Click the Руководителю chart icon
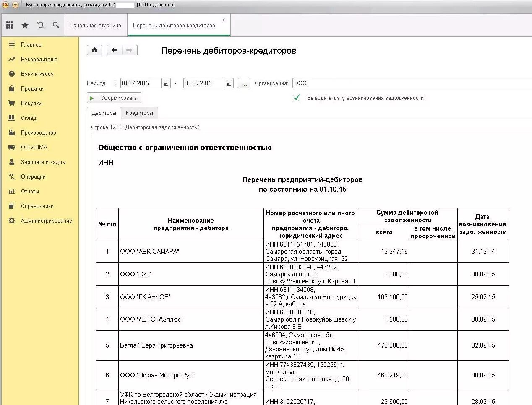The width and height of the screenshot is (532, 405). coord(12,59)
